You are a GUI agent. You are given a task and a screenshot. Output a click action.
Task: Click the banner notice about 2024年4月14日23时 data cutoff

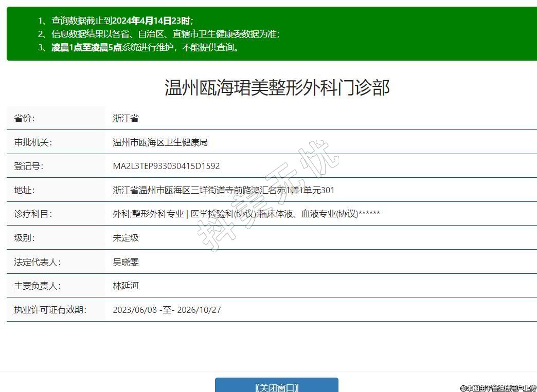point(116,21)
